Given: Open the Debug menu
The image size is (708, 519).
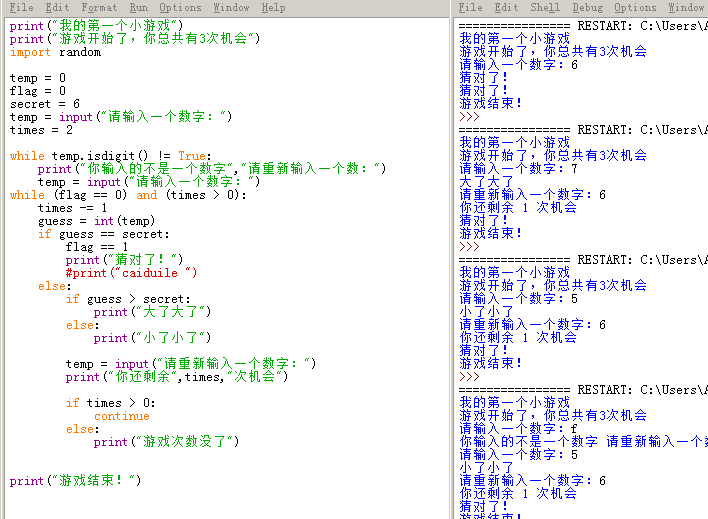Looking at the screenshot, I should (x=588, y=8).
